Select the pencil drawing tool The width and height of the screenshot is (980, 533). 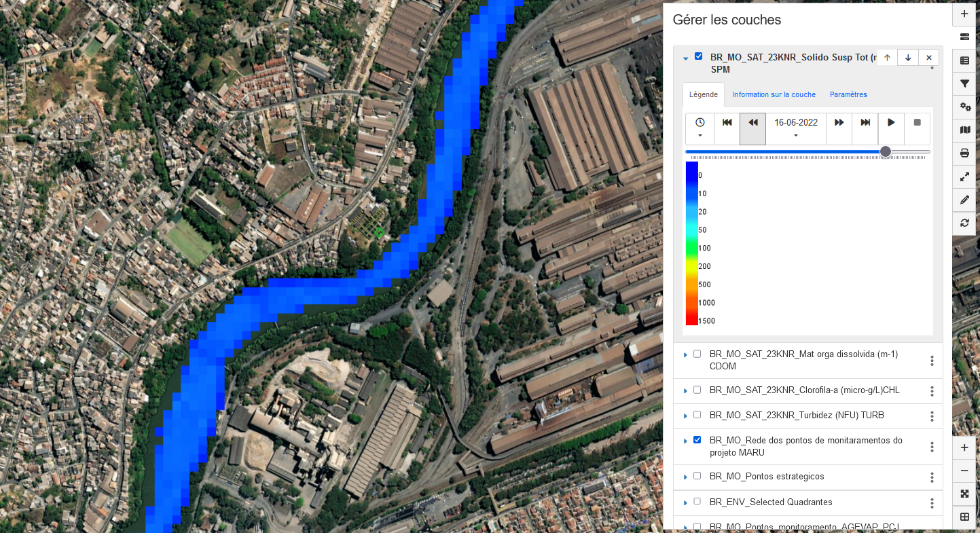click(964, 200)
